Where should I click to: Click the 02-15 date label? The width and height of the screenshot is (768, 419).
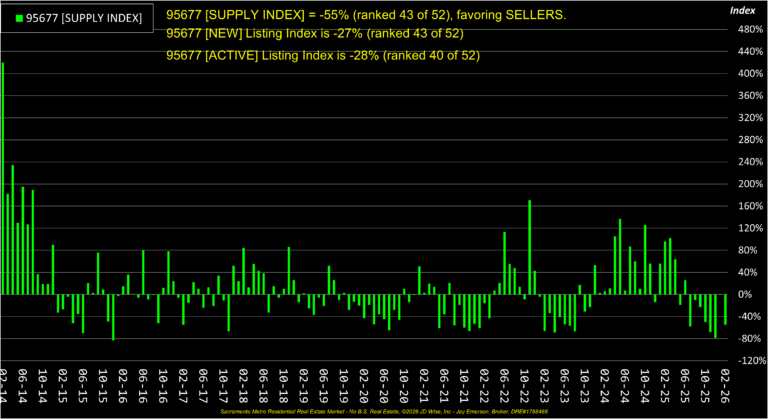pyautogui.click(x=63, y=386)
